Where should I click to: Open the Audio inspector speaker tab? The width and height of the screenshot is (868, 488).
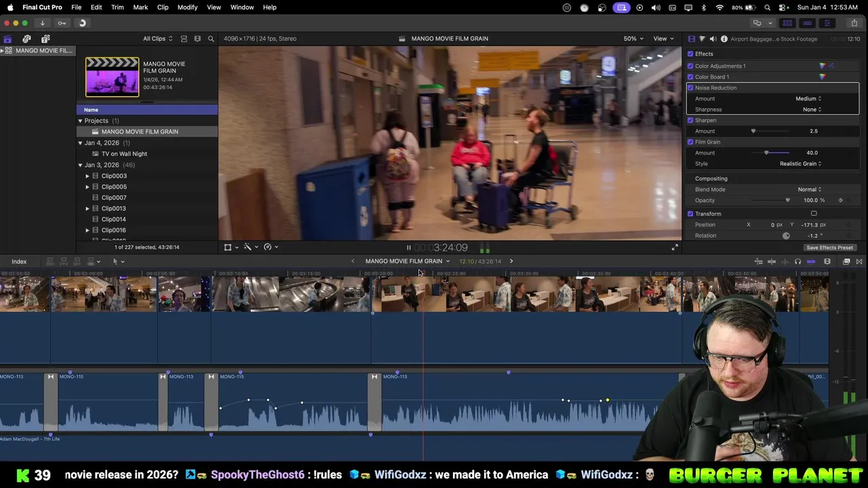(713, 39)
